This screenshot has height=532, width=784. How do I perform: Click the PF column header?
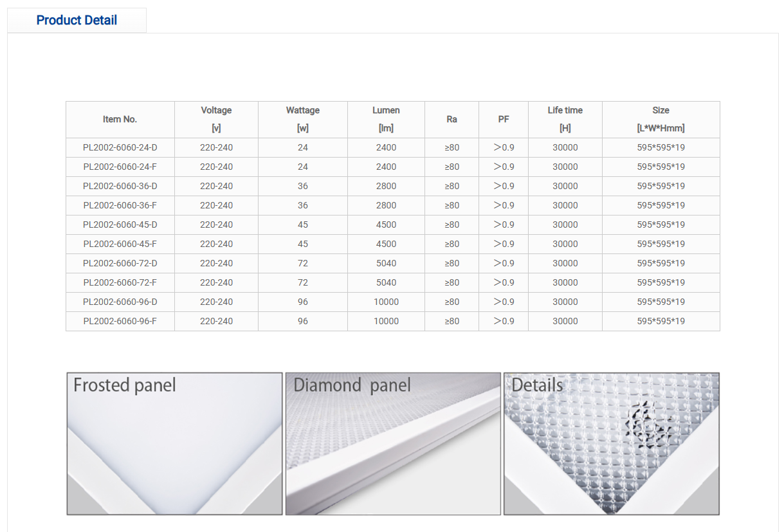pyautogui.click(x=504, y=120)
